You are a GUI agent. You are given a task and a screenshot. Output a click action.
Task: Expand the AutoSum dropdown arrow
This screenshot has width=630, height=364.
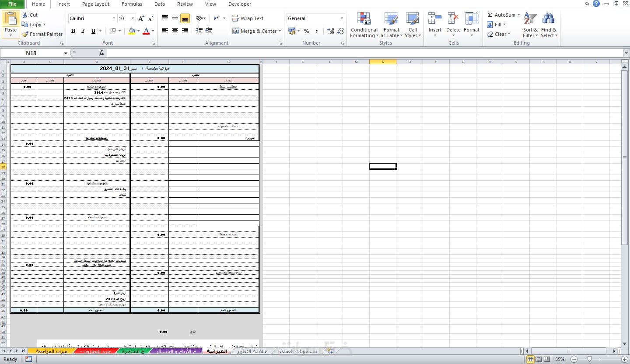[x=519, y=15]
